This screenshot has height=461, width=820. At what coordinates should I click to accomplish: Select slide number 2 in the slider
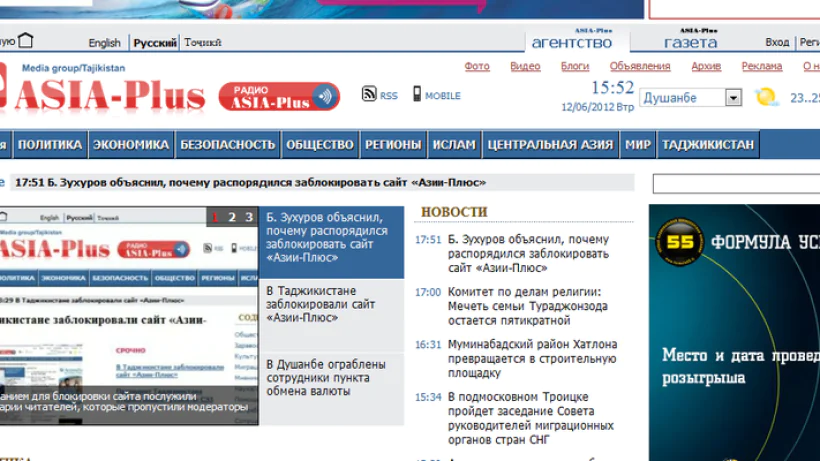(232, 217)
